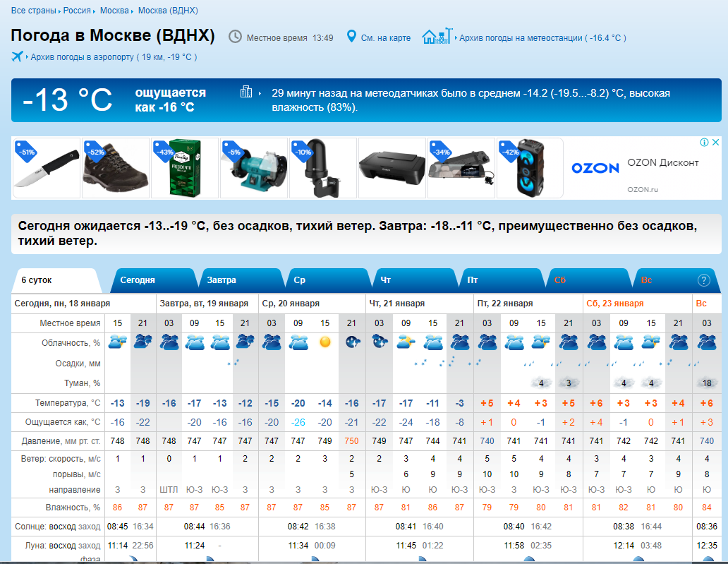Click the Сб, 23 января header
728x564 pixels.
click(614, 304)
